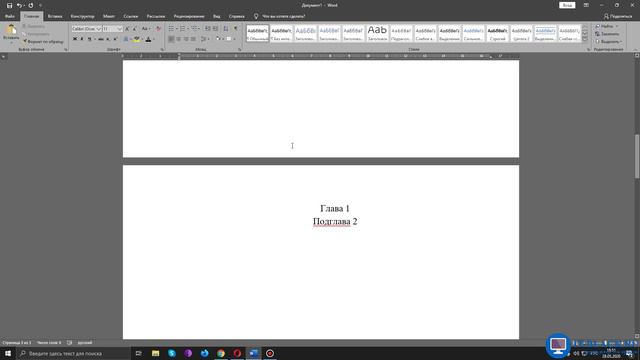The width and height of the screenshot is (640, 360).
Task: Open File Explorer from the taskbar
Action: 156,353
